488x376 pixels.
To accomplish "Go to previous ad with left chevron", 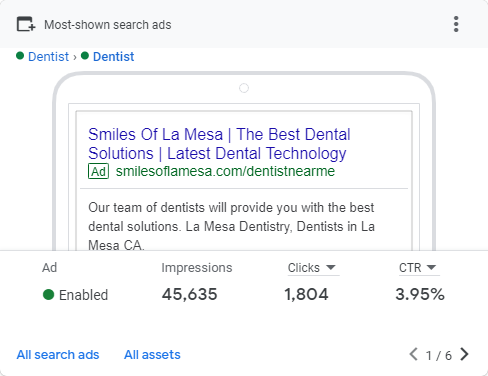I will coord(413,354).
